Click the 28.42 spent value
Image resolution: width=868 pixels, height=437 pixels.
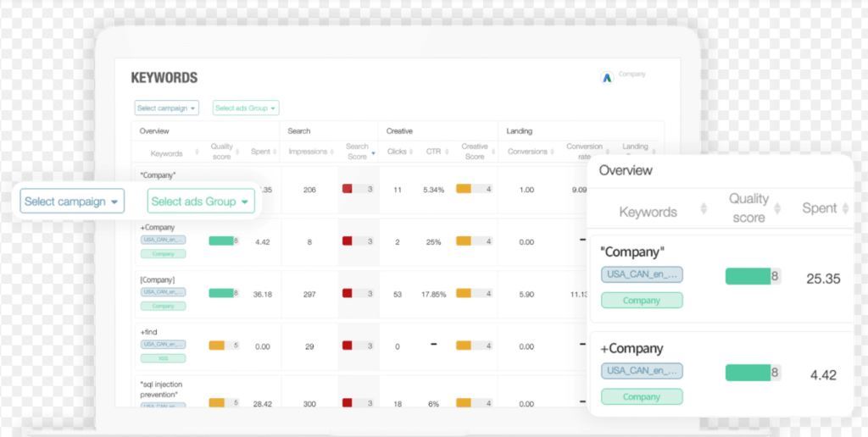click(x=263, y=404)
